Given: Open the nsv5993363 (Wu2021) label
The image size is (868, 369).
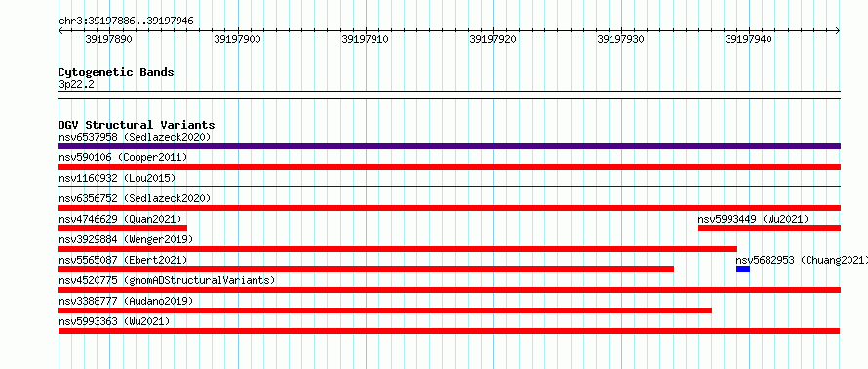Looking at the screenshot, I should coord(114,321).
